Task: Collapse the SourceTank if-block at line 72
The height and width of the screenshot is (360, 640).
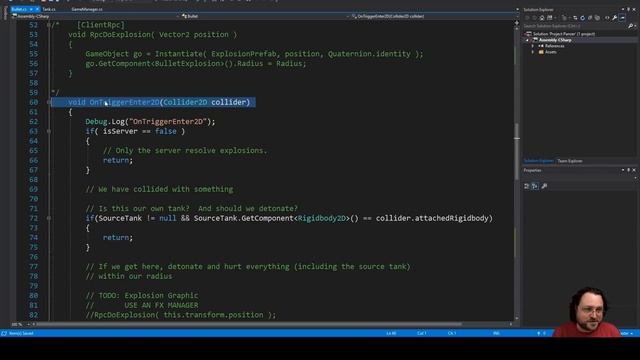Action: click(x=49, y=218)
